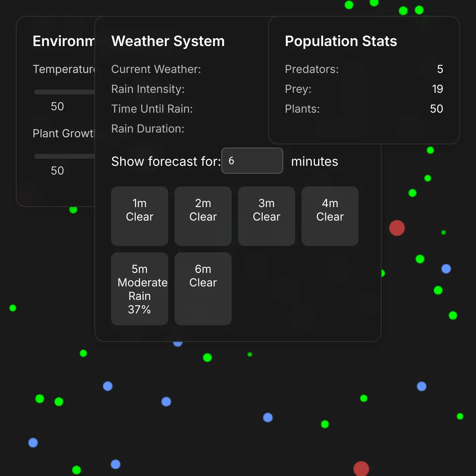Screen dimensions: 476x476
Task: Click the Current Weather label
Action: click(156, 69)
